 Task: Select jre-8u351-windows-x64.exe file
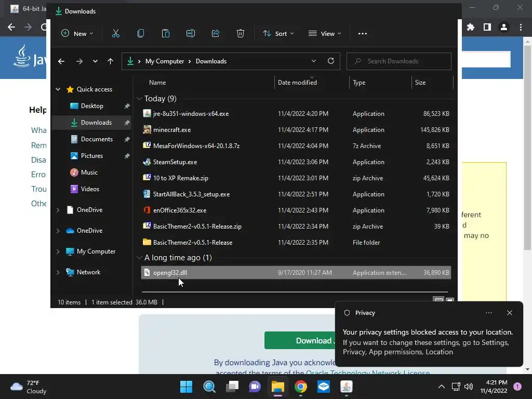(296, 114)
